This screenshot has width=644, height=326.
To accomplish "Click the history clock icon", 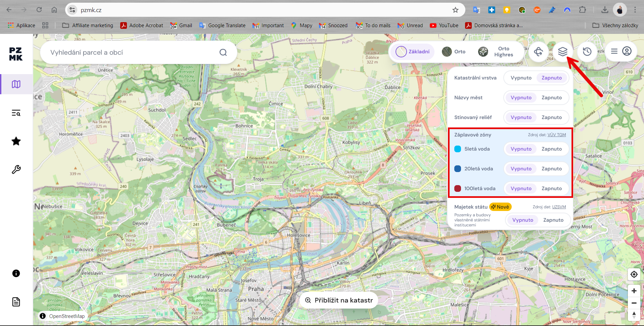I will point(587,52).
